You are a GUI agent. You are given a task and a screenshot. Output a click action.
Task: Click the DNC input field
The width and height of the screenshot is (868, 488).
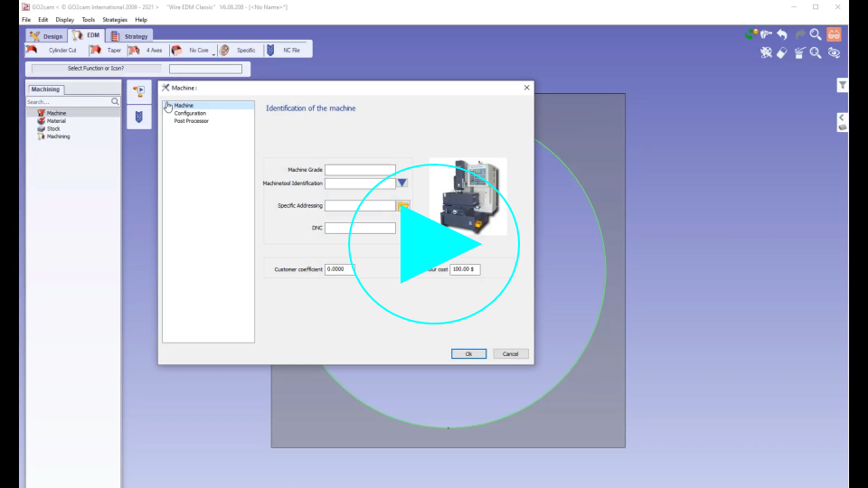(x=360, y=228)
